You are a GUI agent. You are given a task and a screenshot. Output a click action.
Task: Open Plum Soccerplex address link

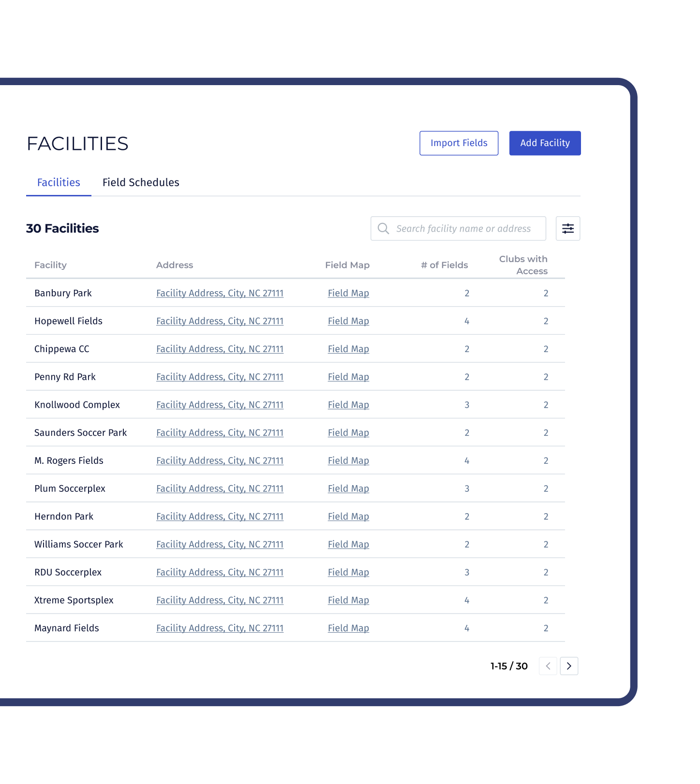point(220,488)
